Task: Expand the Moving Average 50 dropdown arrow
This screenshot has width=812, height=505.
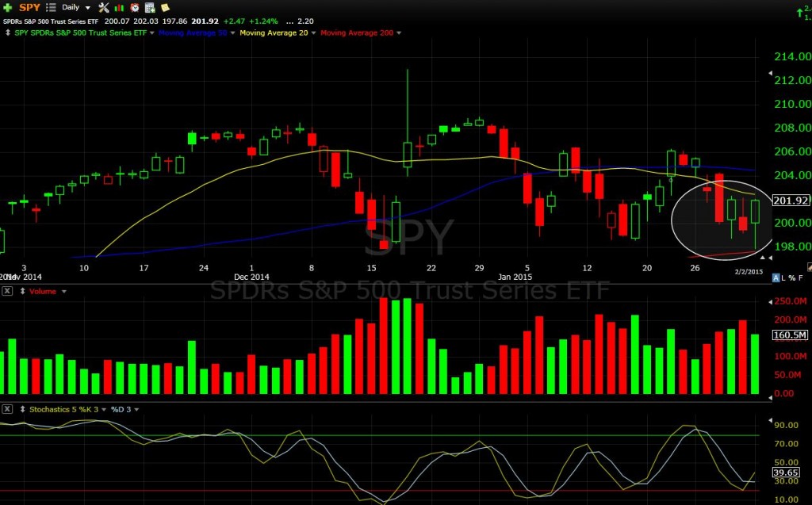Action: click(232, 33)
